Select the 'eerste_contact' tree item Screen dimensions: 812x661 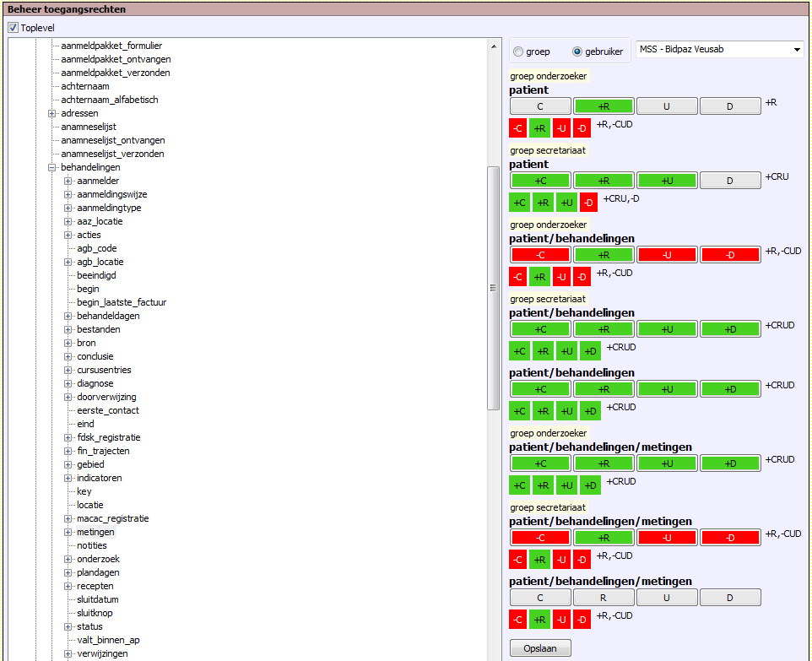[x=108, y=410]
